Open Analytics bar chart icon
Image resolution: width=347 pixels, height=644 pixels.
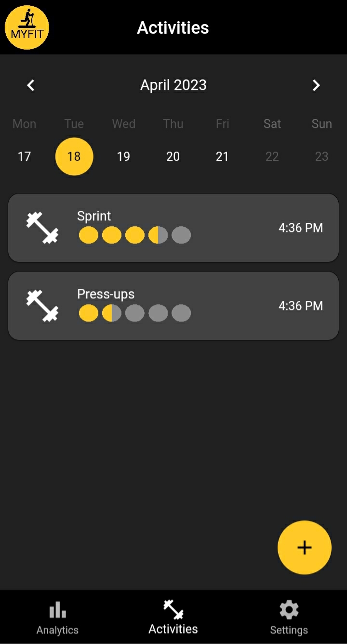(x=57, y=610)
